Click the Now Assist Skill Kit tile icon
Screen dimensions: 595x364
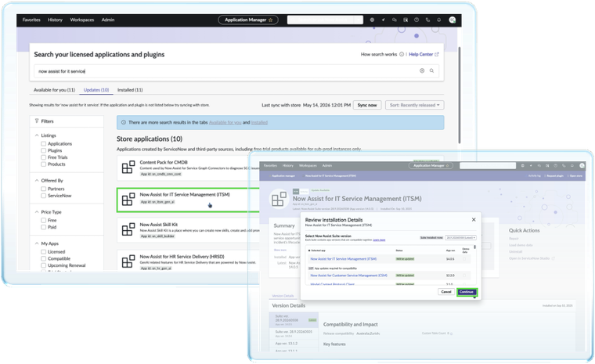(128, 229)
